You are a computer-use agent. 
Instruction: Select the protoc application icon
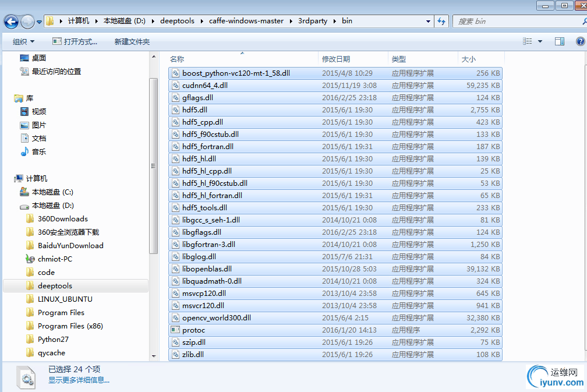(175, 330)
